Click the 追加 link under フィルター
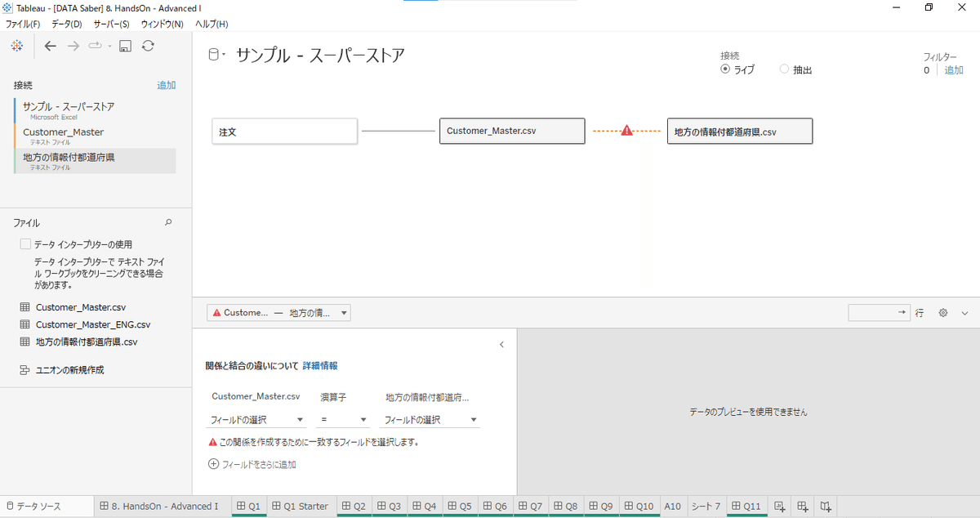This screenshot has width=980, height=518. point(954,70)
